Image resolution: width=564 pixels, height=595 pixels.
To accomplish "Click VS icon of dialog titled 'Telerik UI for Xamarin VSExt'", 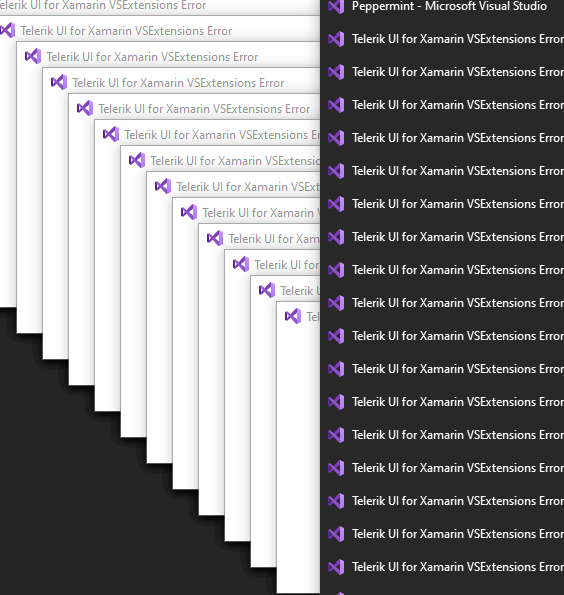I will coord(163,186).
